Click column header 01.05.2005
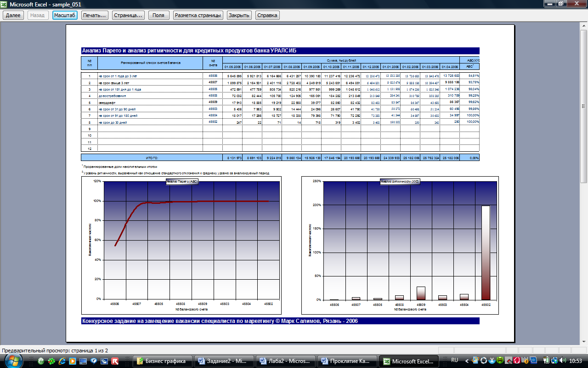Image resolution: width=588 pixels, height=368 pixels. click(232, 66)
